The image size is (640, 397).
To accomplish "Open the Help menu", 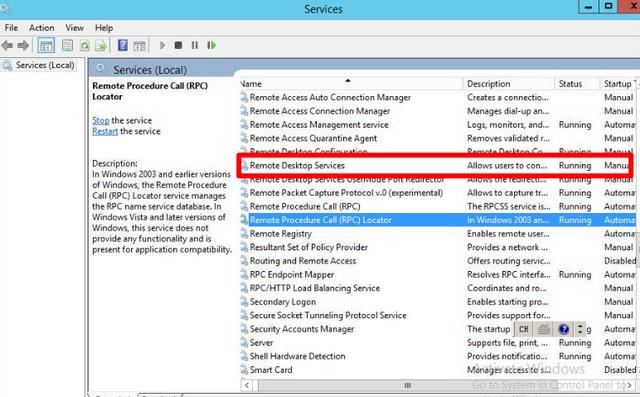I will click(104, 28).
